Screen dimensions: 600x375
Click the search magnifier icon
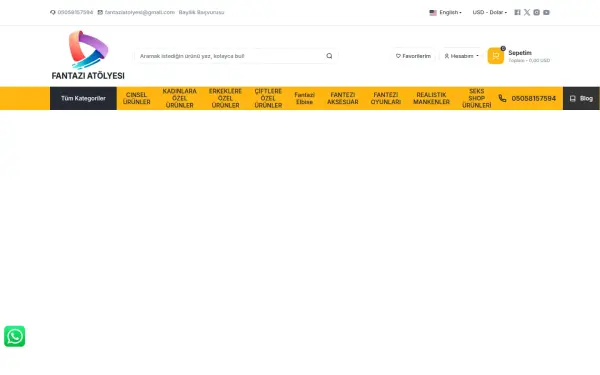(329, 56)
